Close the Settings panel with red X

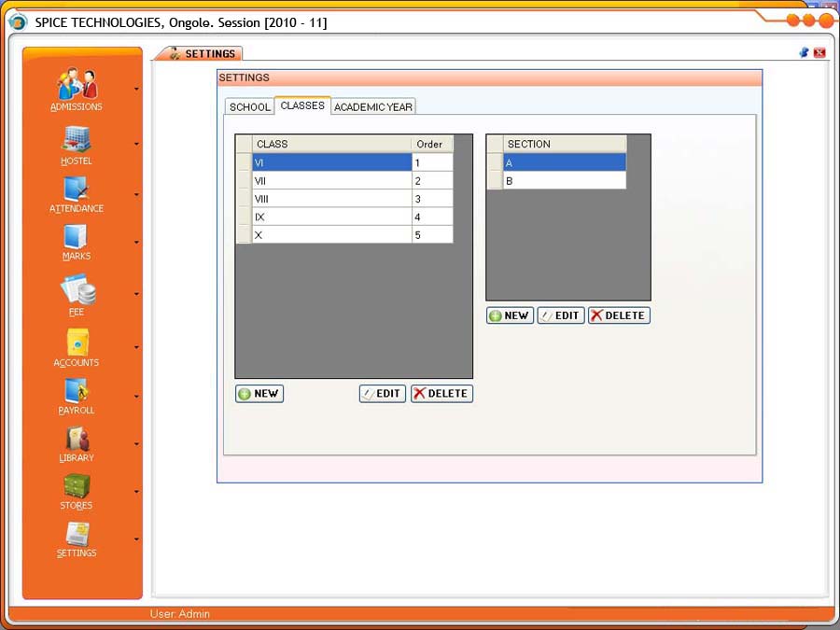tap(819, 53)
